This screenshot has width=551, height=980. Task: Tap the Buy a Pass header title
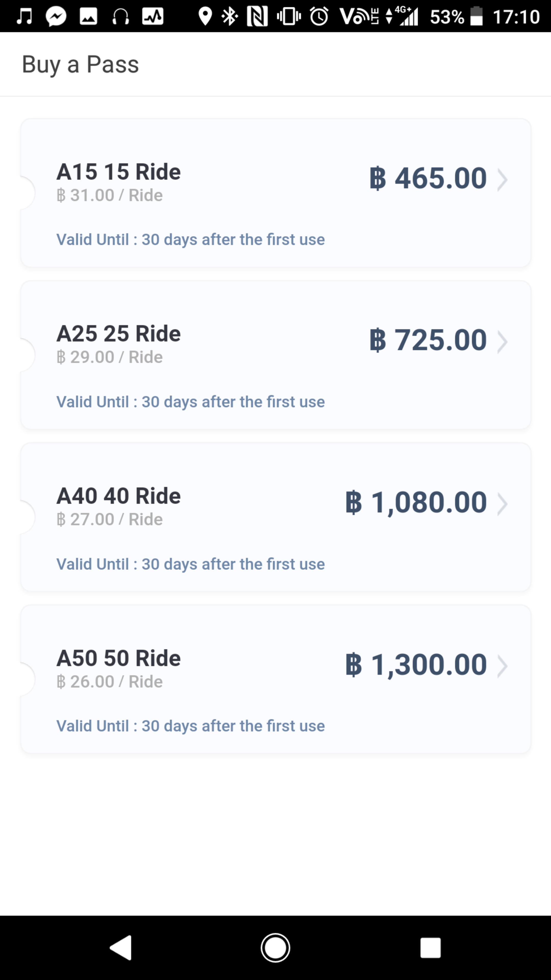pyautogui.click(x=81, y=64)
